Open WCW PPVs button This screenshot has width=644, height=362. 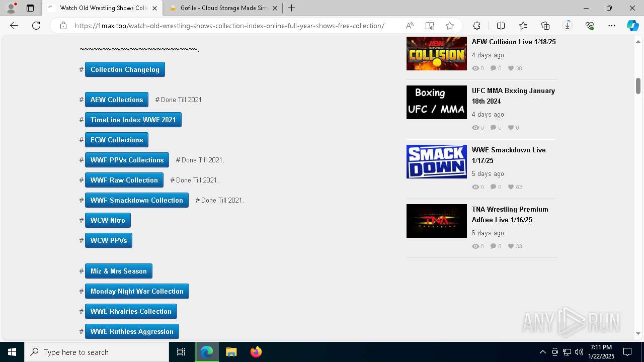(109, 240)
